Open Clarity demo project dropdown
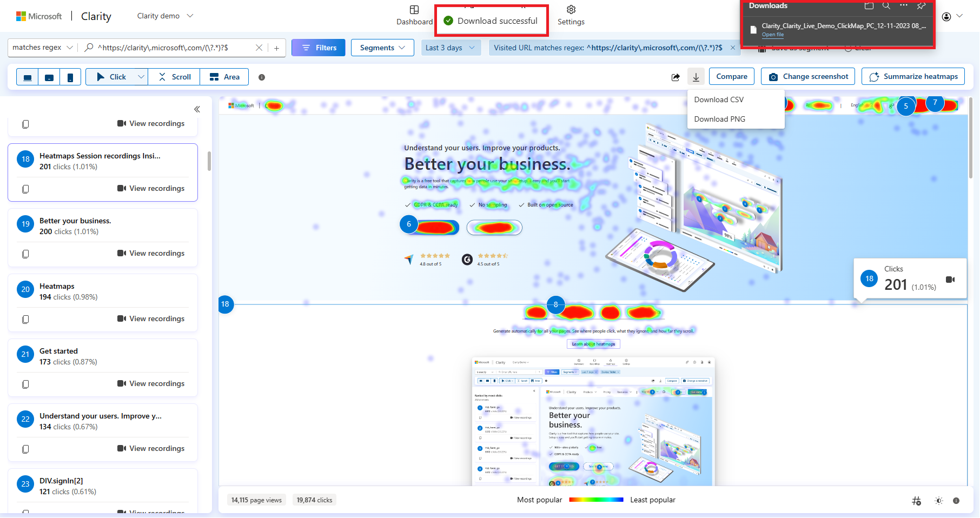This screenshot has width=980, height=518. (165, 16)
